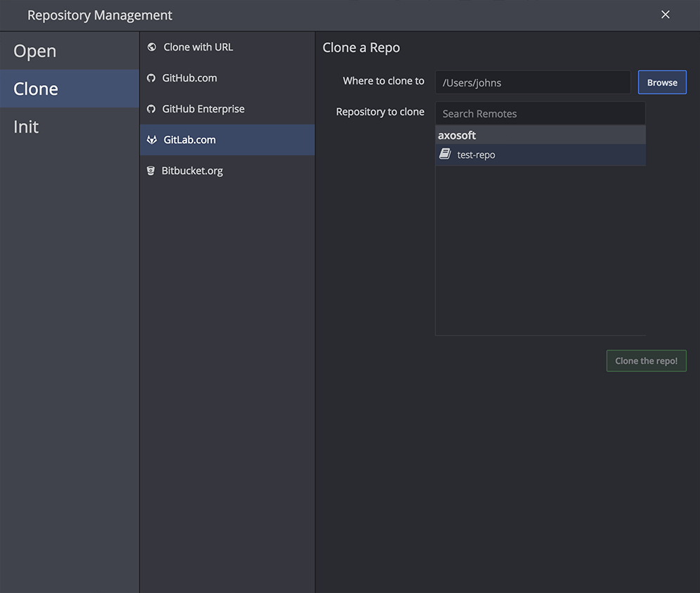Click the book icon beside test-repo
The width and height of the screenshot is (700, 593).
pos(445,154)
